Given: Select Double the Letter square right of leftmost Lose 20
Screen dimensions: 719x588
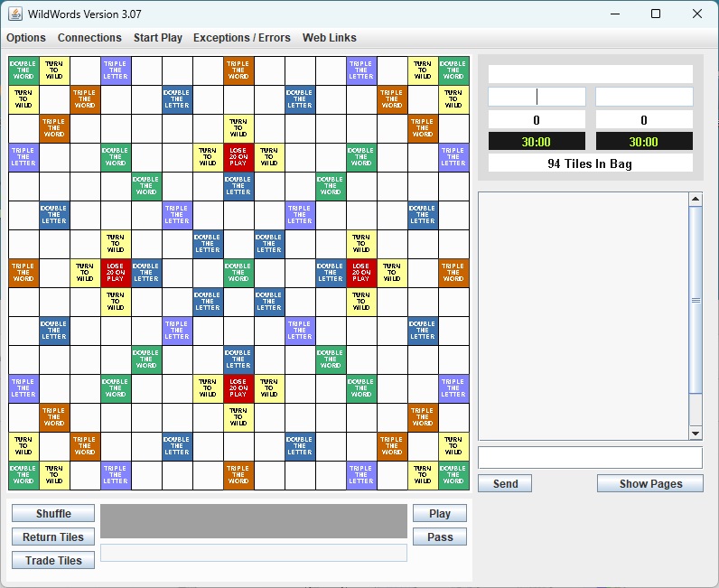Looking at the screenshot, I should [146, 273].
